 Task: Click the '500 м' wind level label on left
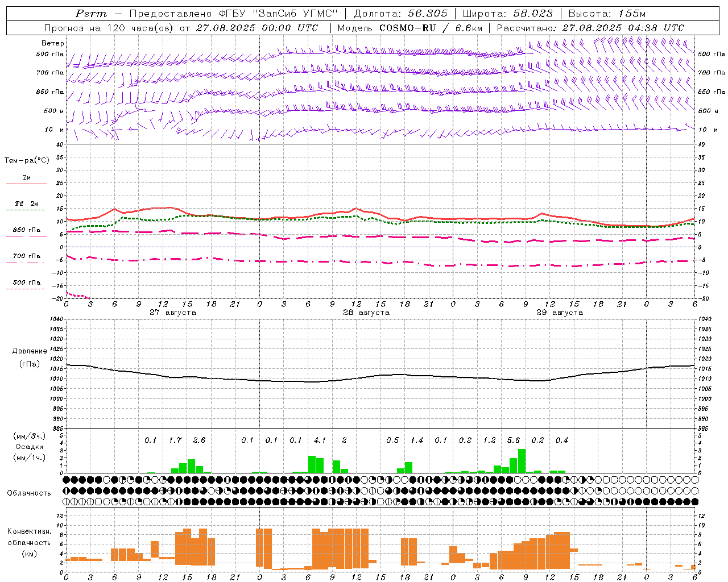(x=54, y=111)
